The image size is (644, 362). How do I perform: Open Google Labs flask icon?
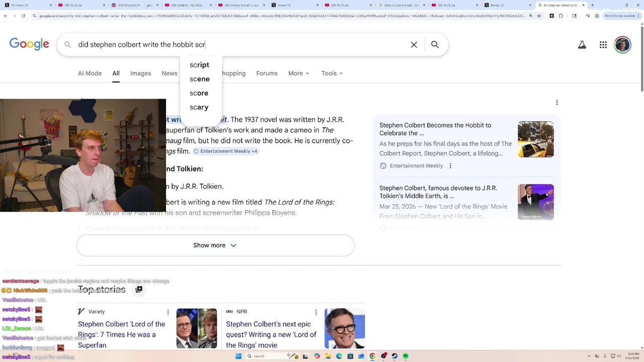[582, 45]
